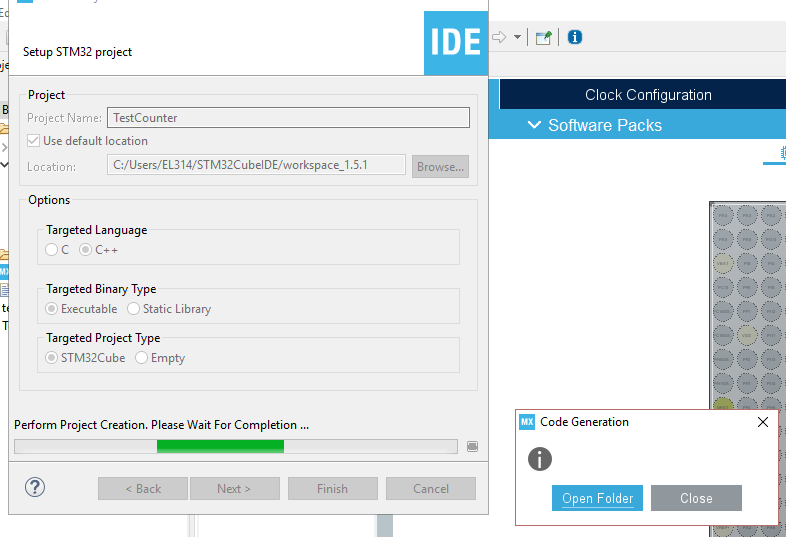
Task: Click the info icon in Code Generation dialog
Action: (540, 459)
